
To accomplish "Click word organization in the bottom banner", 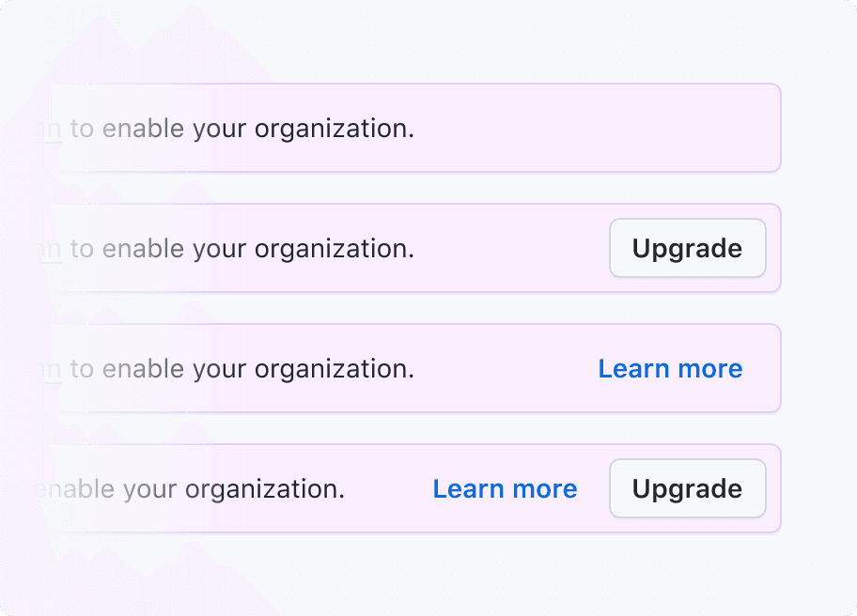I will coord(265,490).
